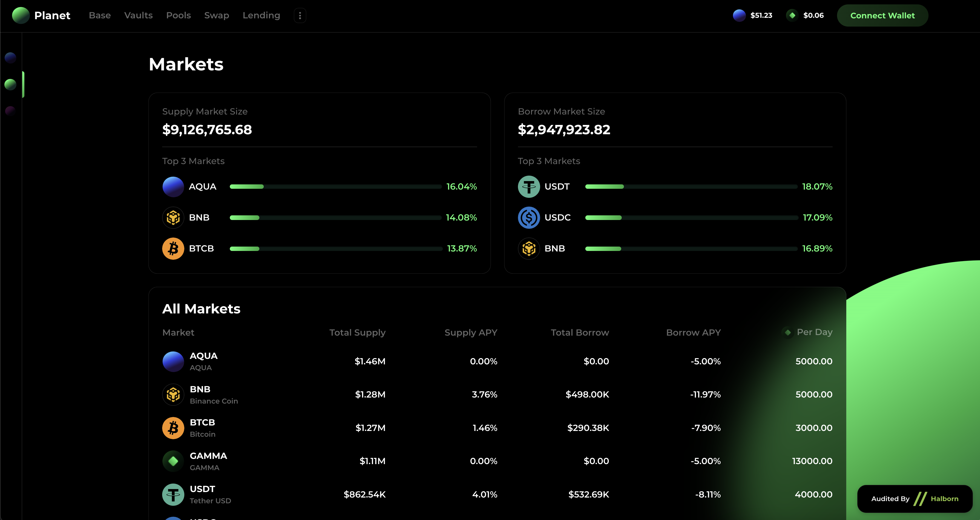
Task: Select the blue planet sidebar icon
Action: [x=10, y=58]
